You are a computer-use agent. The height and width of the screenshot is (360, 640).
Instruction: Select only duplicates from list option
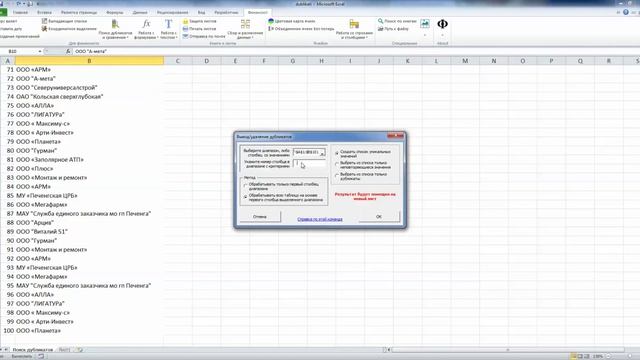[337, 176]
